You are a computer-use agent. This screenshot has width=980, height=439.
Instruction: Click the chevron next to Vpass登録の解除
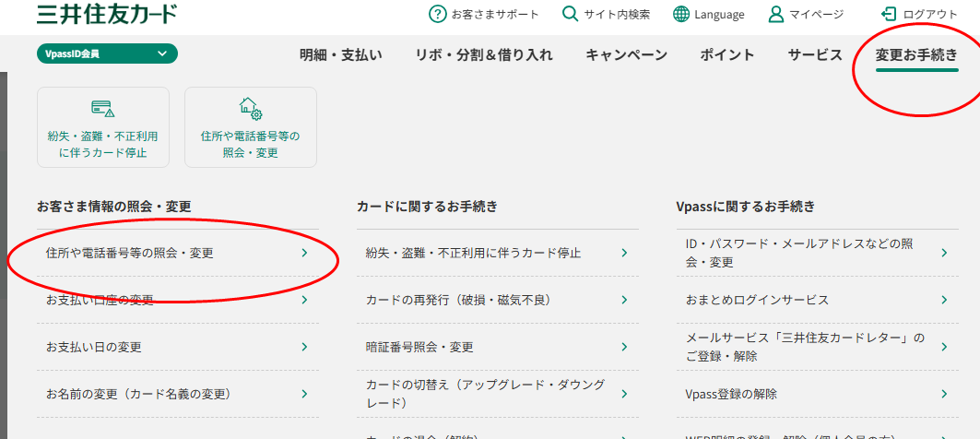tap(944, 394)
